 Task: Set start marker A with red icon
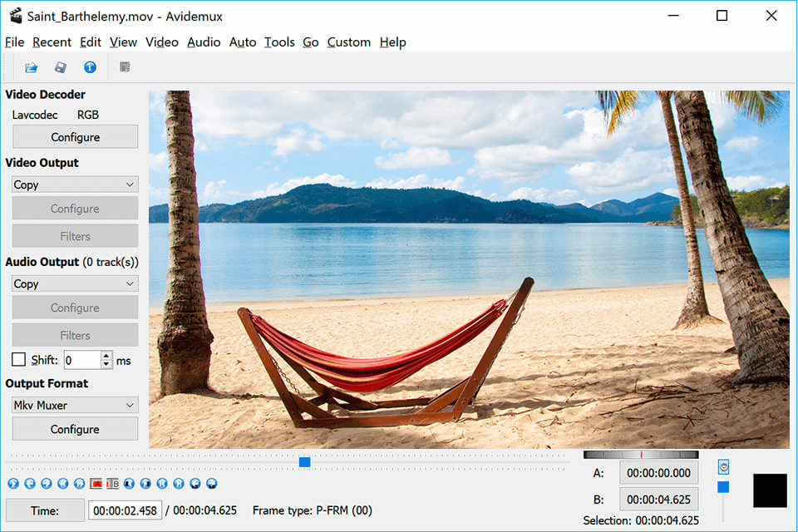click(96, 483)
